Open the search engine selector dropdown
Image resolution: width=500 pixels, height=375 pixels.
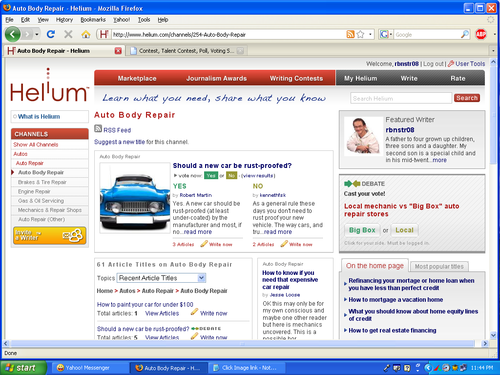pos(386,34)
